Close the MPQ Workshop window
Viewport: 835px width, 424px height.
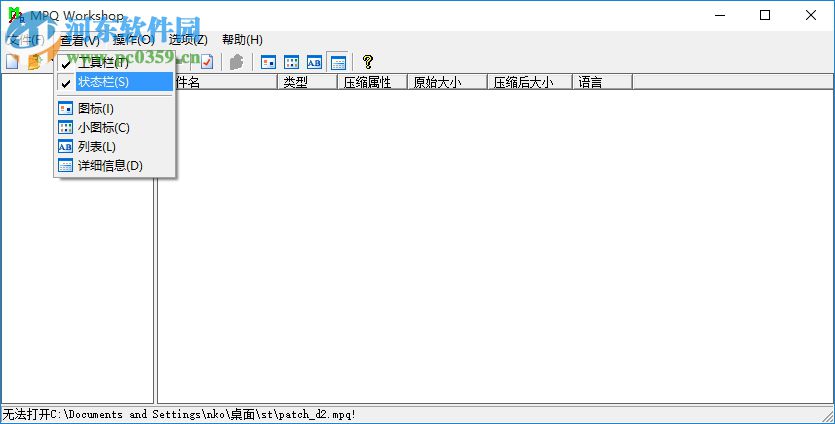(x=811, y=15)
